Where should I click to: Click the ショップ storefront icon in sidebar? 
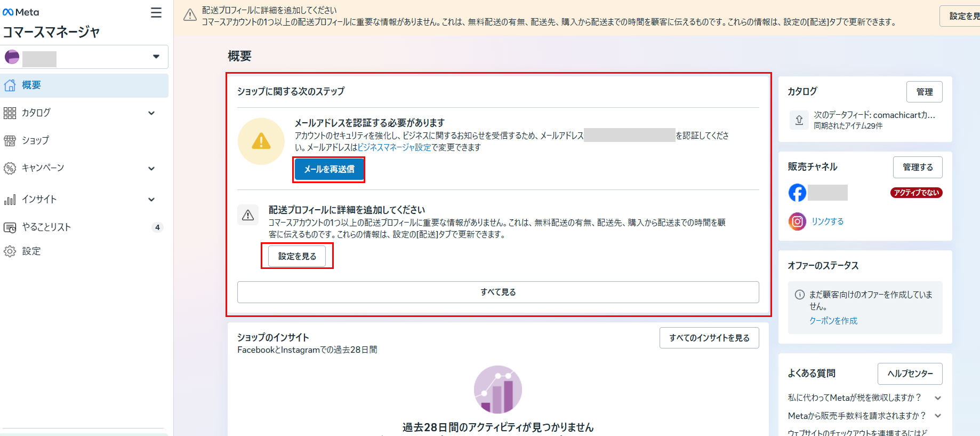(x=10, y=140)
